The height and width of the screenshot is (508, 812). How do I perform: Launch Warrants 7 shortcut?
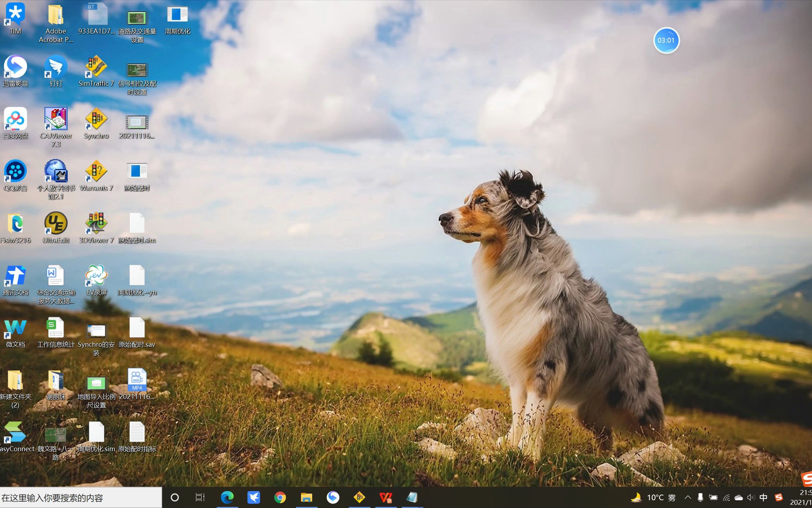(x=96, y=175)
